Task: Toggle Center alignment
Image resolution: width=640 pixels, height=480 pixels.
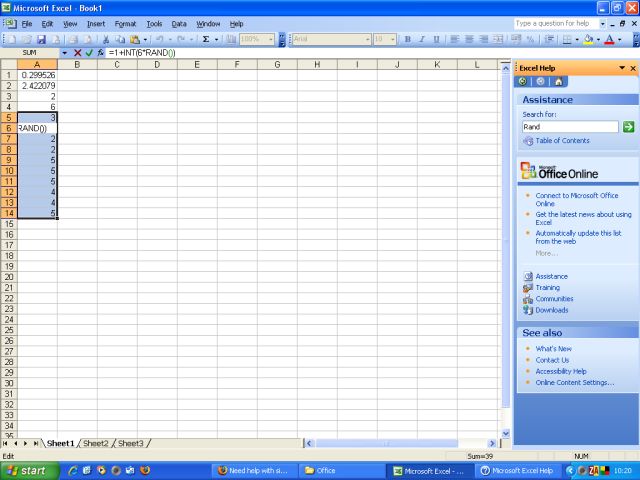Action: (469, 39)
